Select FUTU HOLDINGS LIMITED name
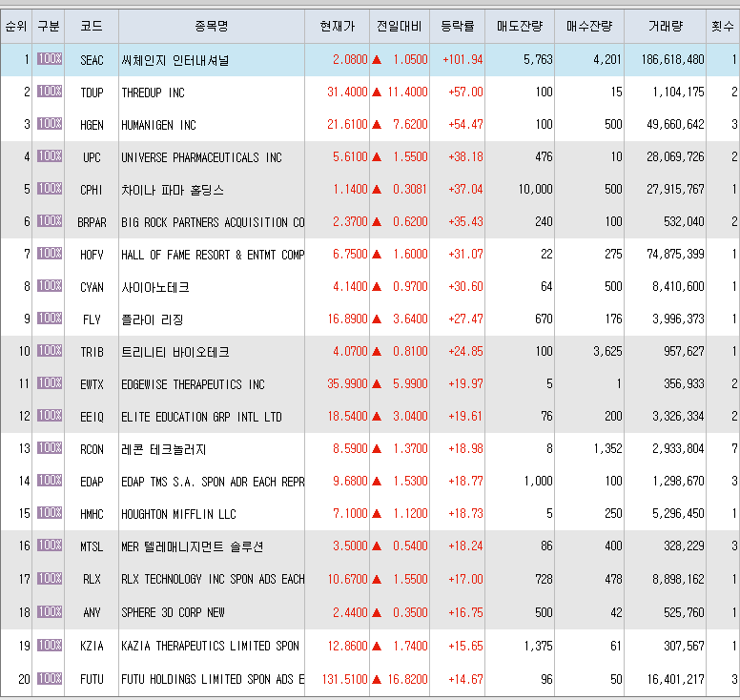The width and height of the screenshot is (740, 700). 213,679
